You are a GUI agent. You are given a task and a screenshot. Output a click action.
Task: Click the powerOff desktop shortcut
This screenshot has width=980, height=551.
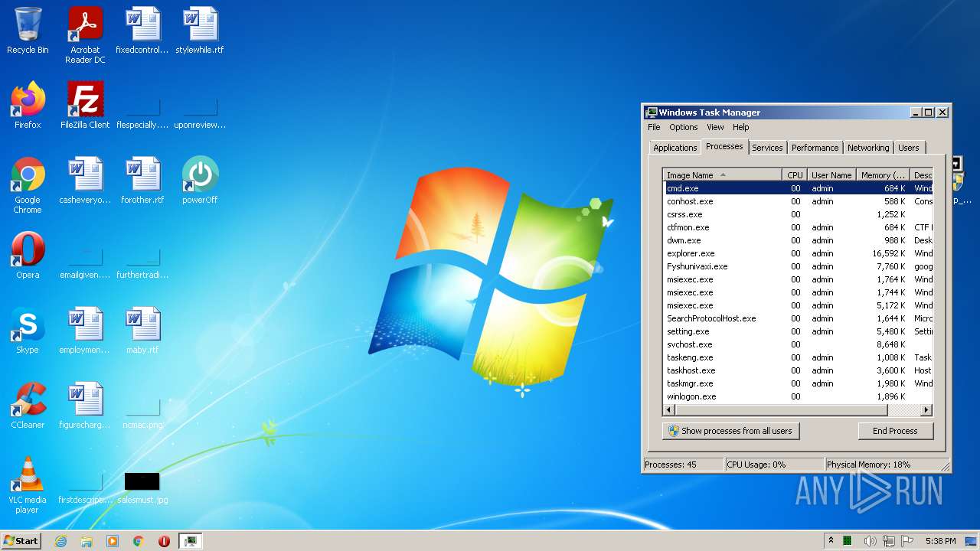(x=200, y=181)
